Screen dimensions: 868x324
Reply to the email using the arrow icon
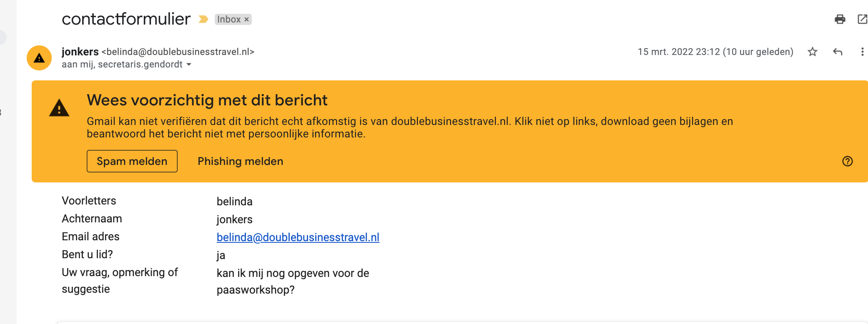(838, 52)
